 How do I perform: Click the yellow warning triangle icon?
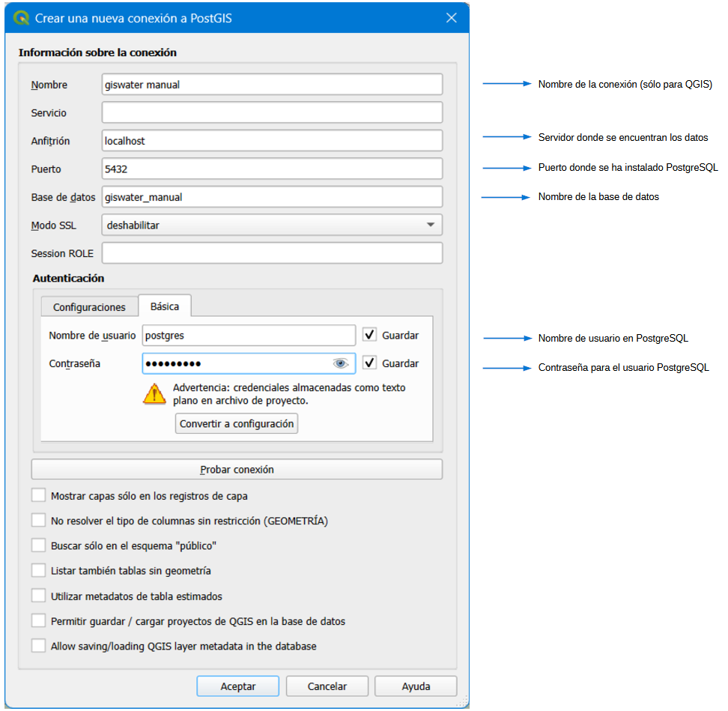[x=154, y=394]
